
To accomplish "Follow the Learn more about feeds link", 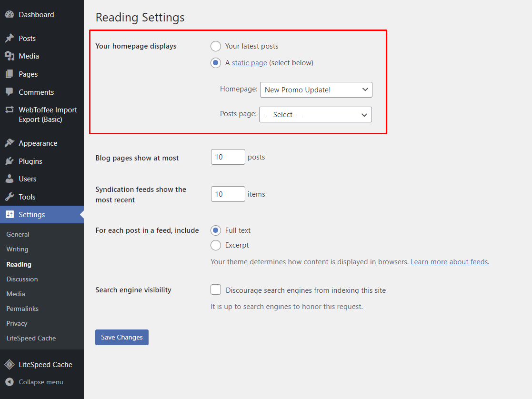I will 449,261.
